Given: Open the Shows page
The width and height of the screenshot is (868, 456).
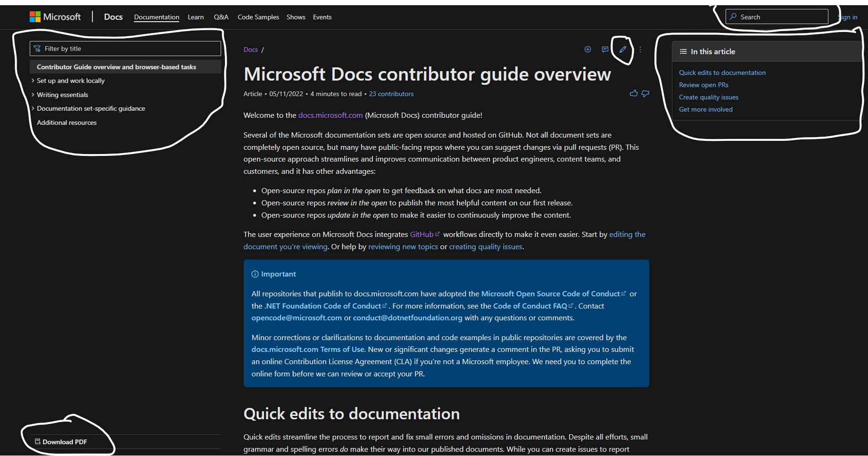Looking at the screenshot, I should 296,17.
